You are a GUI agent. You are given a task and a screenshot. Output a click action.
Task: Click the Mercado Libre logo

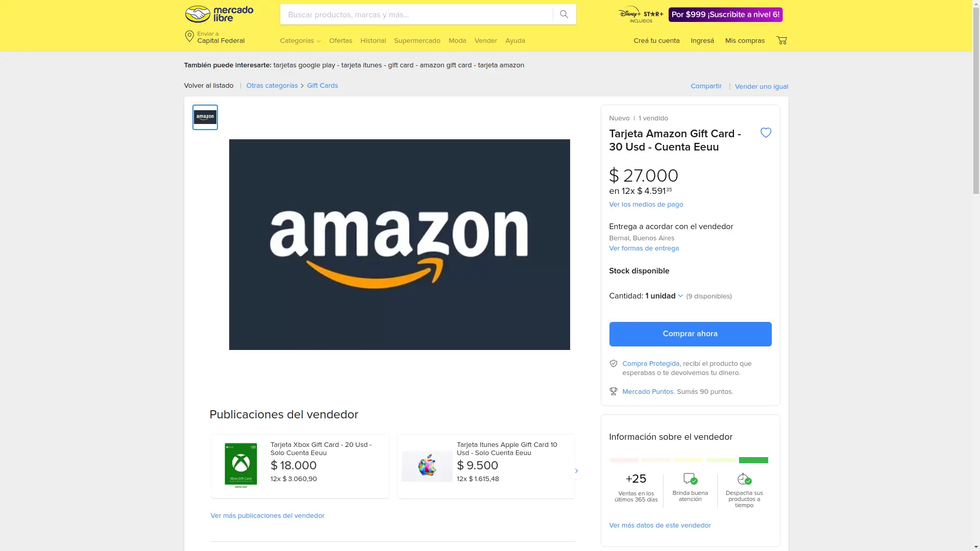coord(219,14)
